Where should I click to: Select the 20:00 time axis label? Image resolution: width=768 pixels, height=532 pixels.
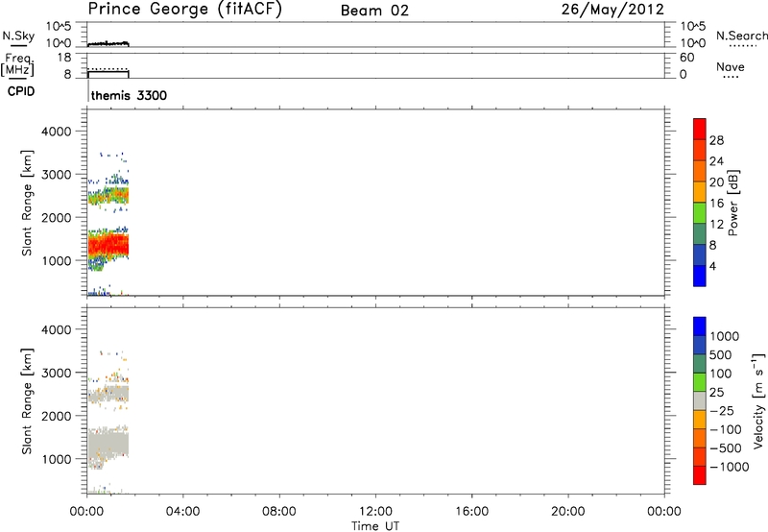(x=568, y=510)
